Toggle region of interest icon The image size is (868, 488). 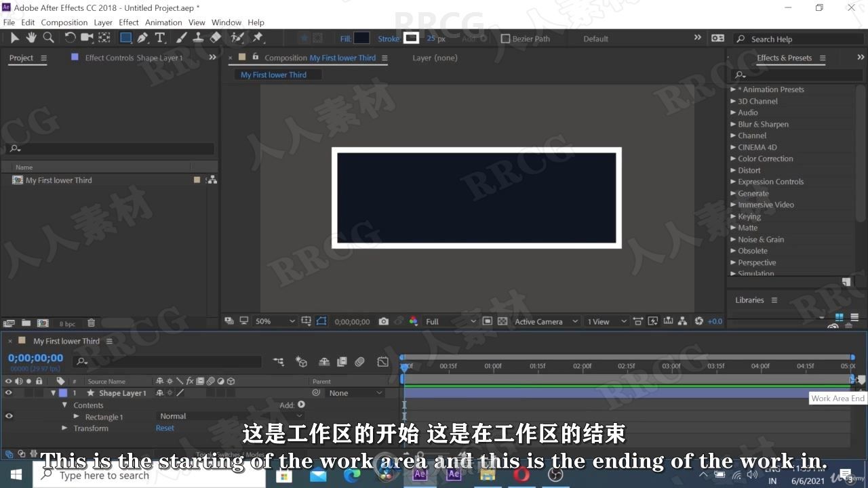click(x=487, y=321)
